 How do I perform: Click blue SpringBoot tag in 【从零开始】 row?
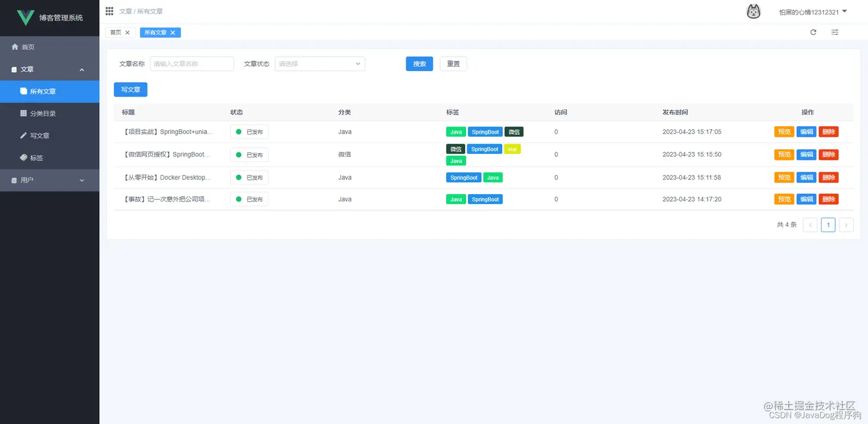pos(464,178)
